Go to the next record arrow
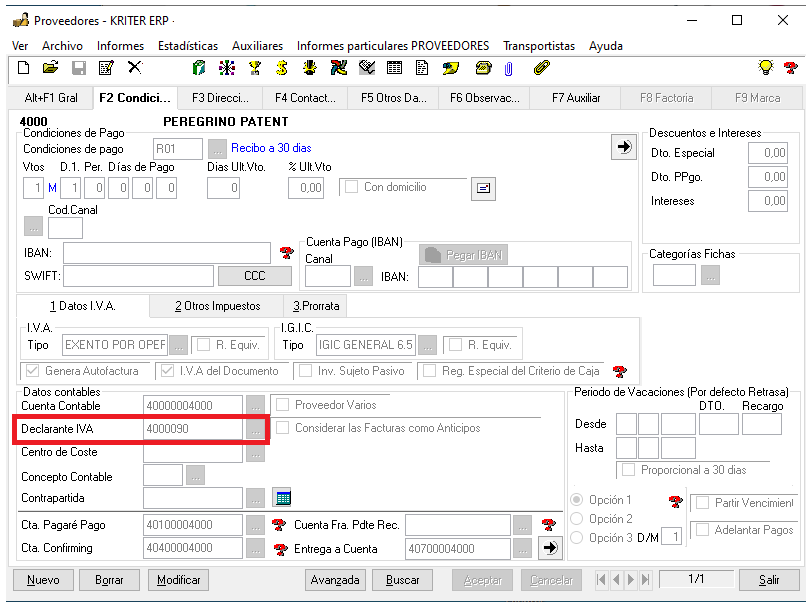This screenshot has width=811, height=605. click(x=630, y=580)
